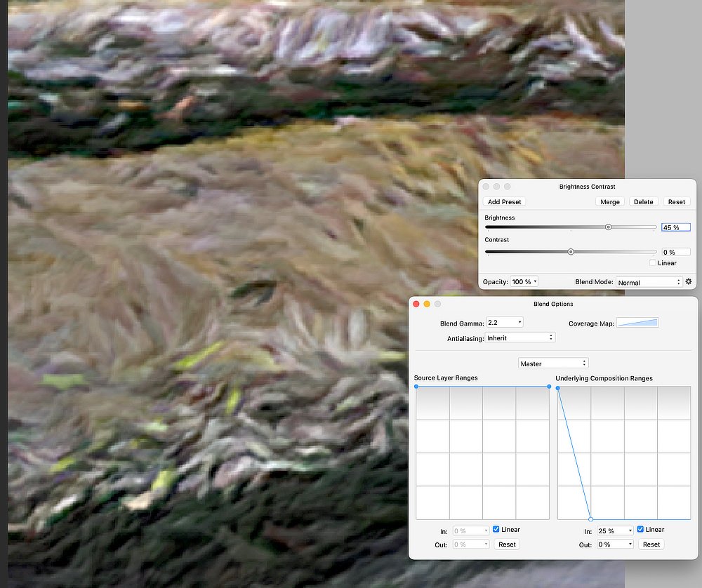Toggle Linear under Underlying Composition Ranges

640,529
